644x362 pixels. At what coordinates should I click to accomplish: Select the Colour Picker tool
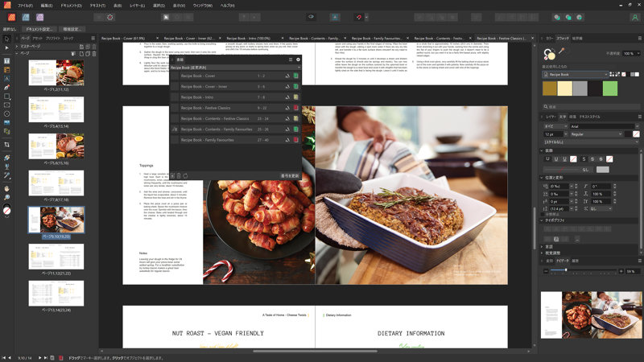pyautogui.click(x=6, y=175)
